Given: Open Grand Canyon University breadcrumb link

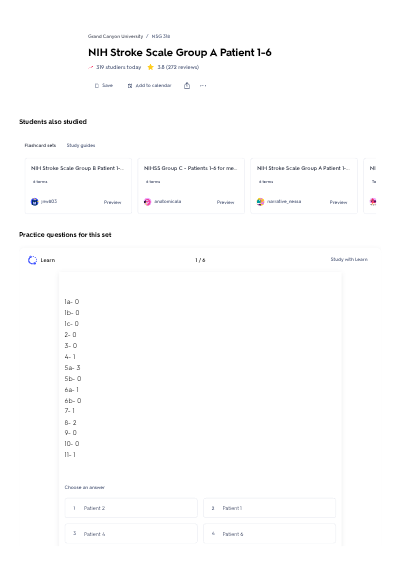Looking at the screenshot, I should [115, 36].
